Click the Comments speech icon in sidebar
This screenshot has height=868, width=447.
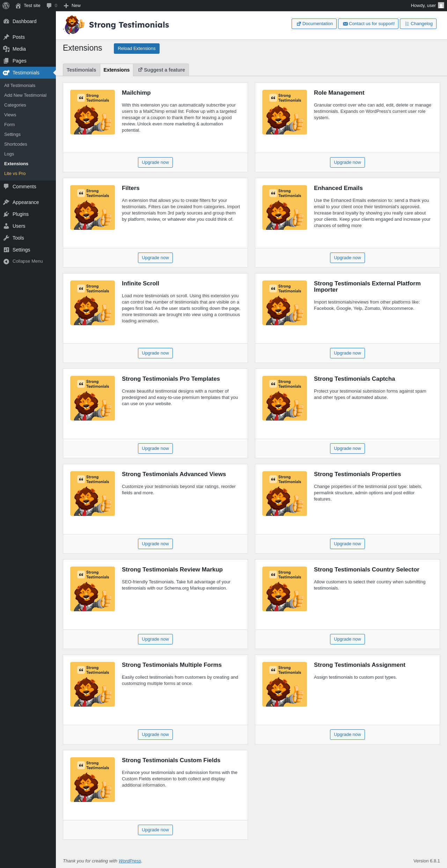(x=6, y=187)
